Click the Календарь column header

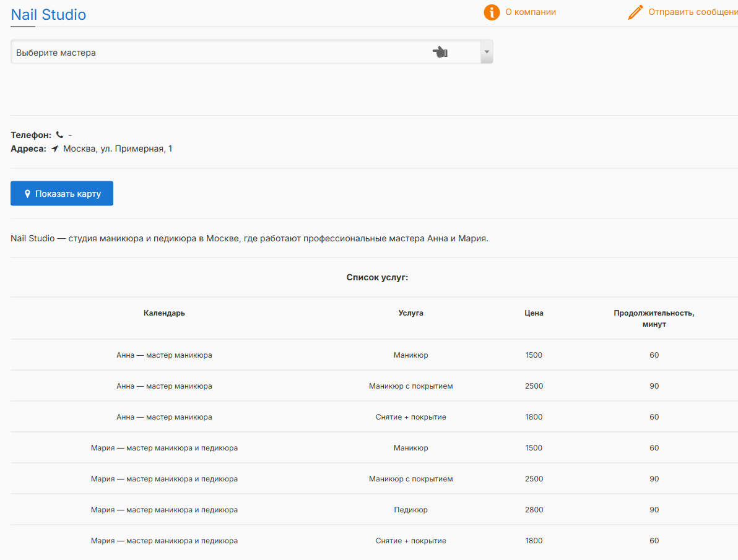[164, 313]
